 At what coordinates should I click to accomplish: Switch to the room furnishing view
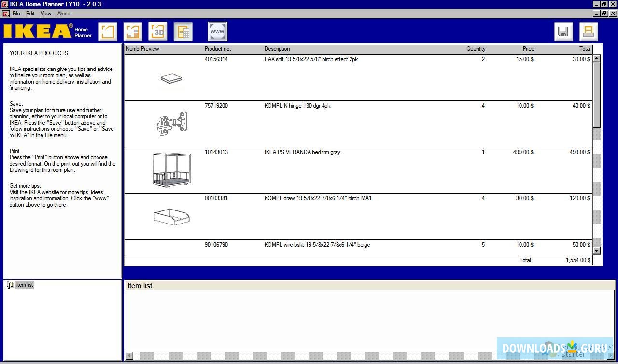(132, 31)
